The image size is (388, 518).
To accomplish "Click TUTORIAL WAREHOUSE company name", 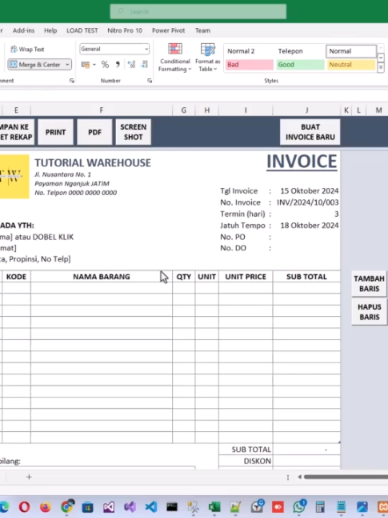I will pos(93,163).
